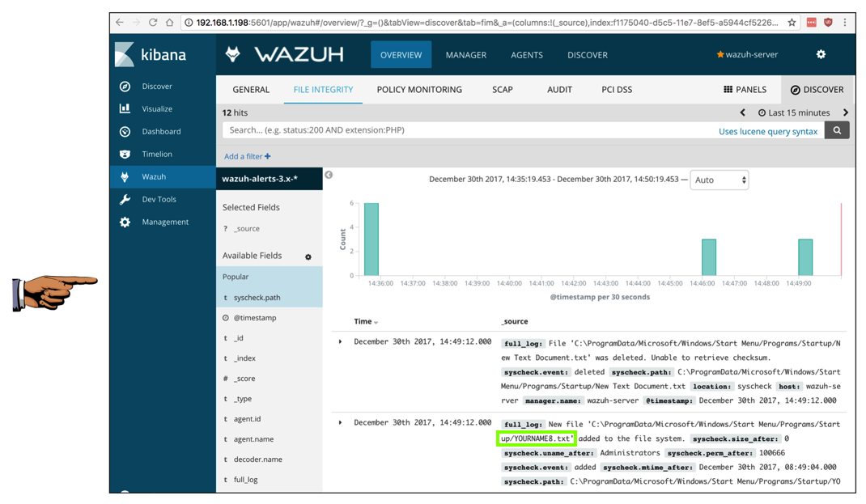Click the 14:36:00 histogram bar

[x=371, y=239]
